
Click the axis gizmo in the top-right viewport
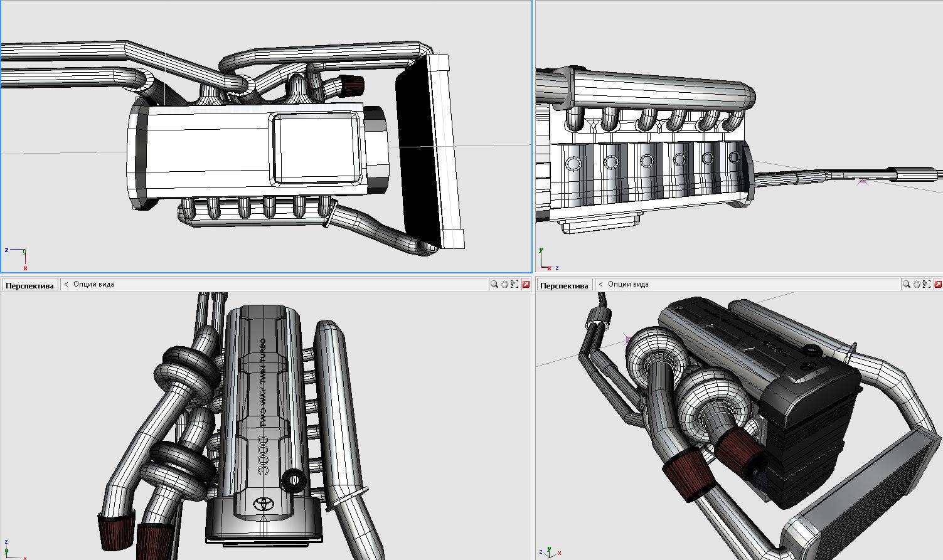pos(548,260)
